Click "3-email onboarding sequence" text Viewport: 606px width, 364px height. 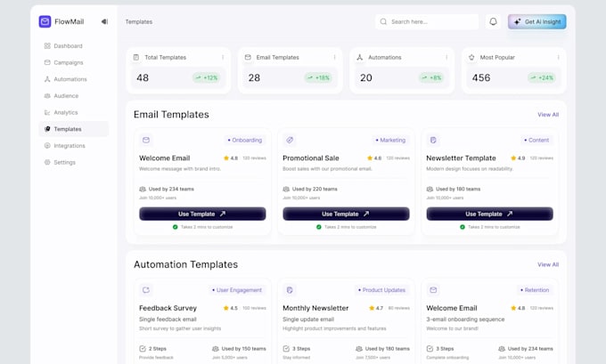tap(465, 320)
